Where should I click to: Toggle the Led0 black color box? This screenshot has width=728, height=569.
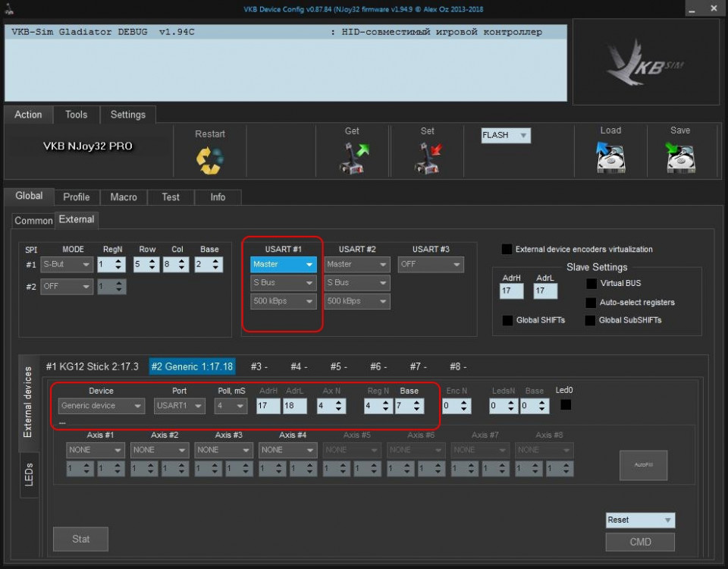(x=566, y=405)
